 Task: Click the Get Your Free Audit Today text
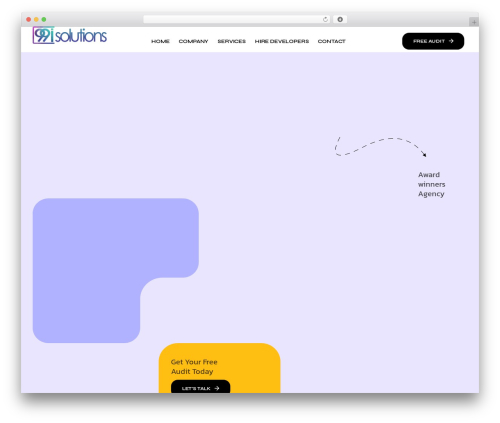coord(194,367)
